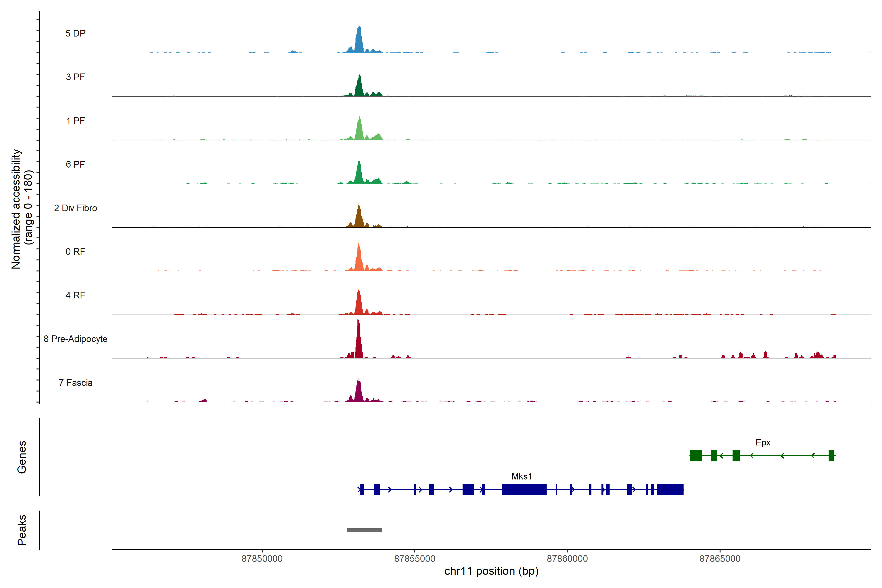Click the 7 Fascia track label
This screenshot has width=882, height=588.
click(75, 382)
